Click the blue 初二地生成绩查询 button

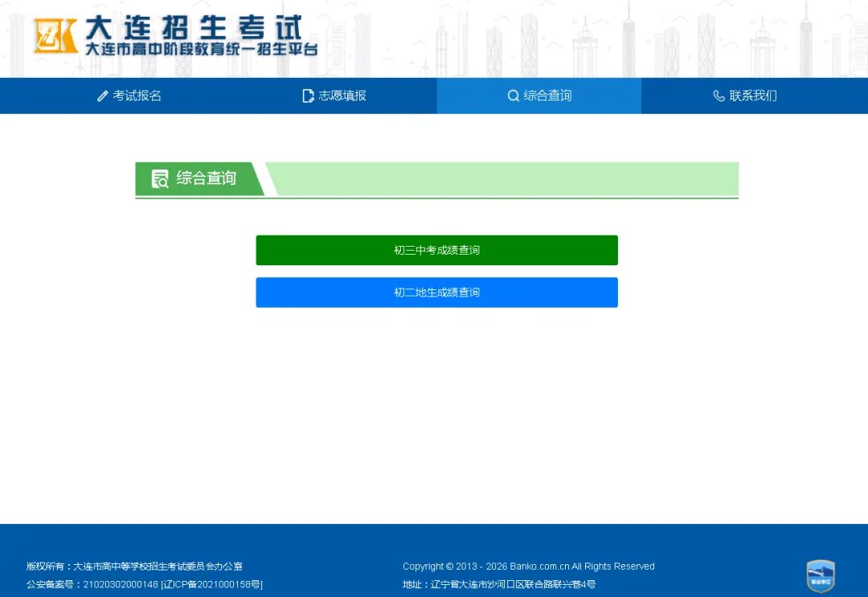click(x=436, y=292)
